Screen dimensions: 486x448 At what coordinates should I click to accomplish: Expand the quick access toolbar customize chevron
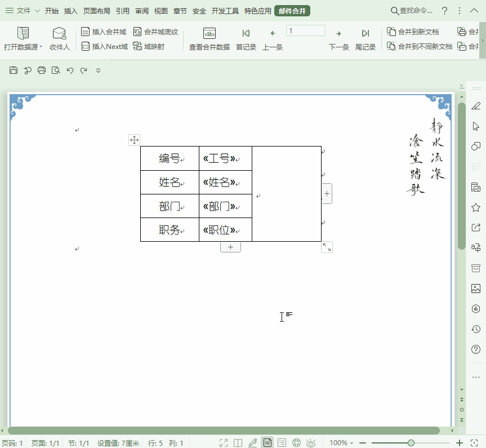(97, 71)
